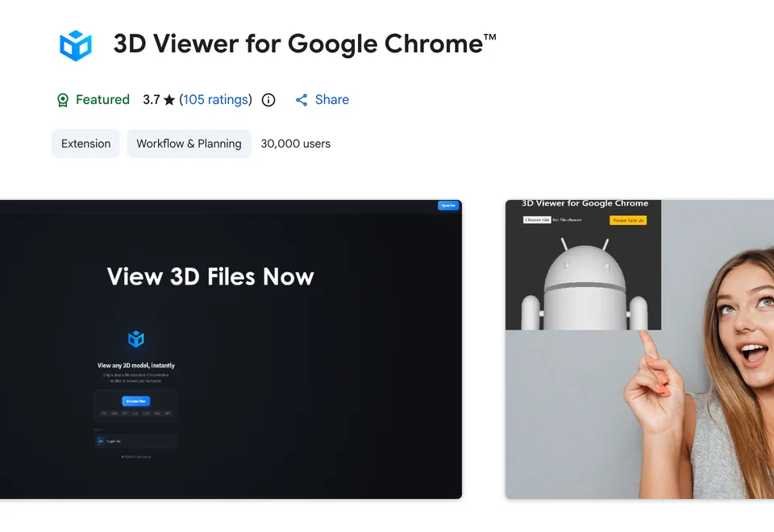Click Open file button in first screenshot

[448, 206]
